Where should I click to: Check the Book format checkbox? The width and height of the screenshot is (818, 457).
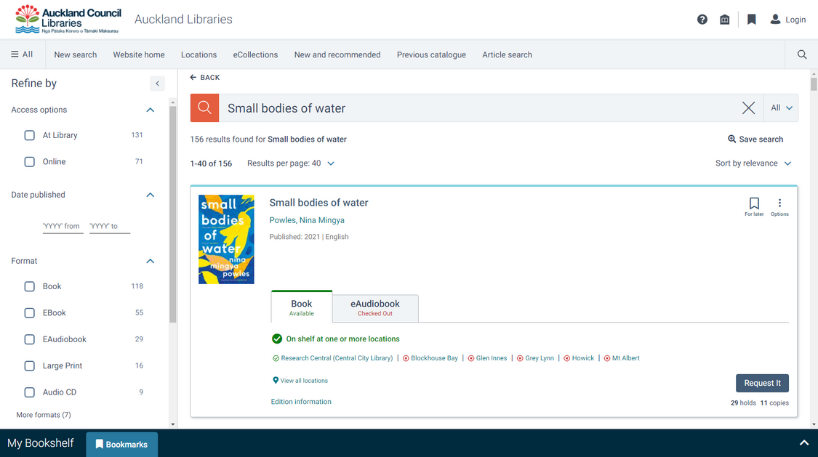coord(30,286)
